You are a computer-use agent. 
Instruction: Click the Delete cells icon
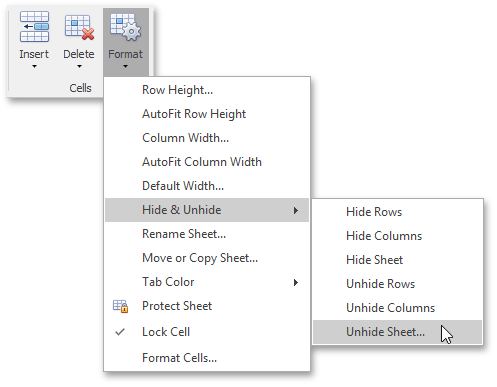[x=79, y=27]
